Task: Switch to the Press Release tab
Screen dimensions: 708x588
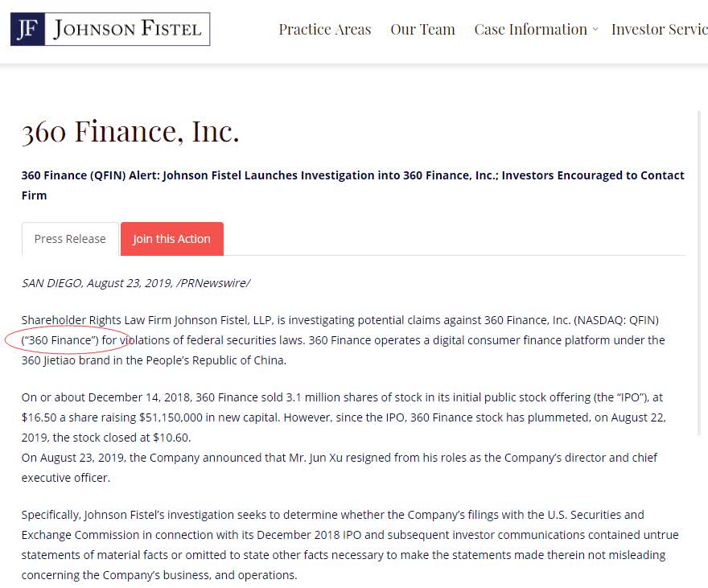Action: 70,239
